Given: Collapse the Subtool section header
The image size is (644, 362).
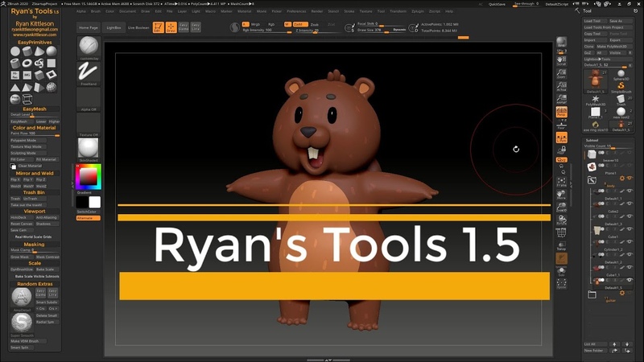Looking at the screenshot, I should pos(592,140).
